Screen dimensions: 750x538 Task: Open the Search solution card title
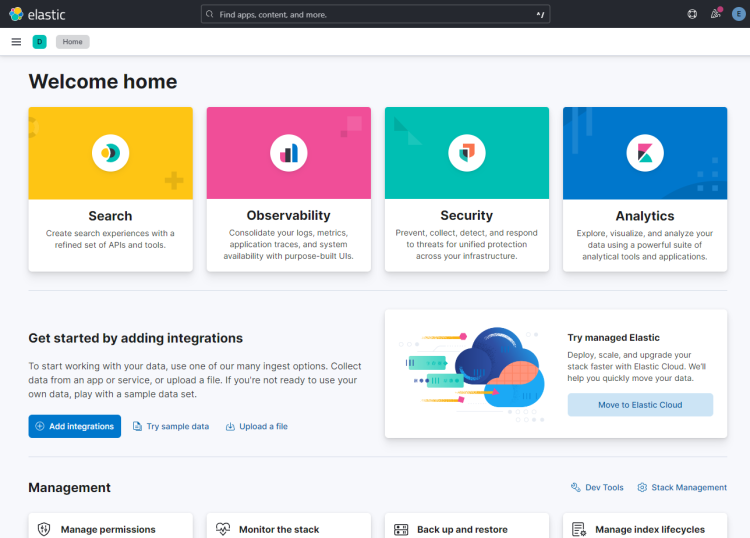(x=110, y=216)
